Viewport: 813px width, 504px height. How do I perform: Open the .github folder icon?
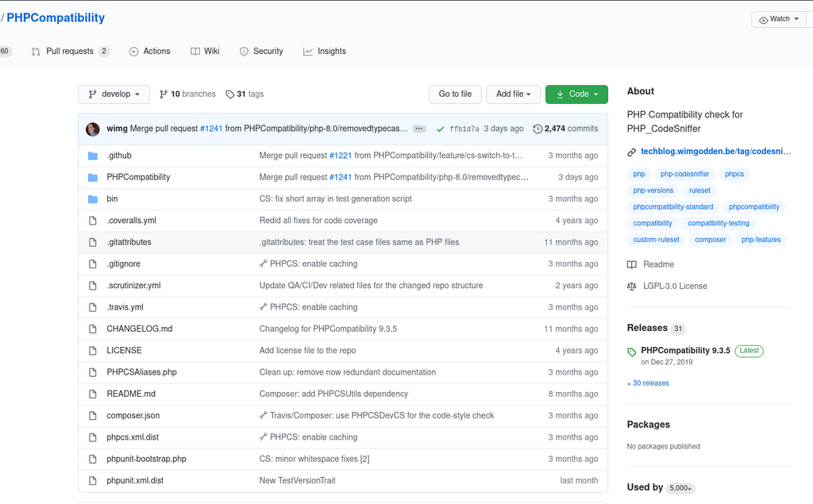93,156
